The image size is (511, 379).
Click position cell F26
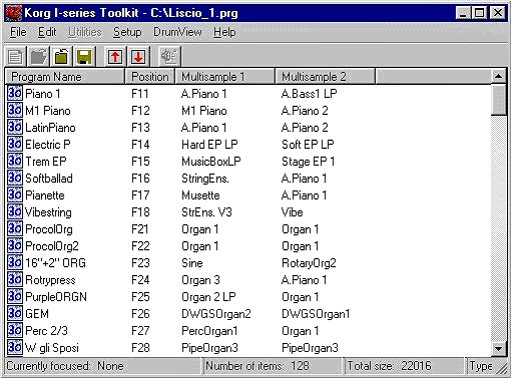tap(141, 314)
